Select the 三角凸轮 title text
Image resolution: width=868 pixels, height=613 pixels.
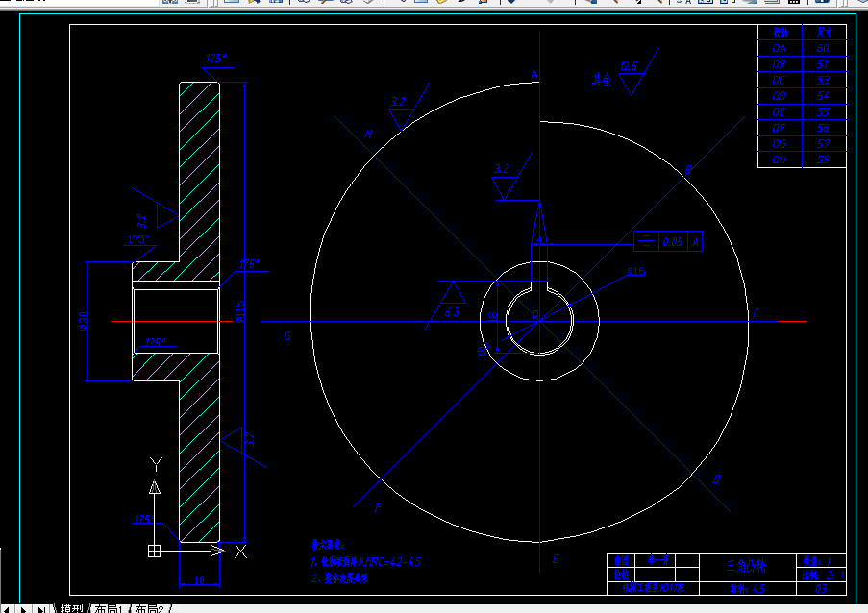[x=746, y=566]
